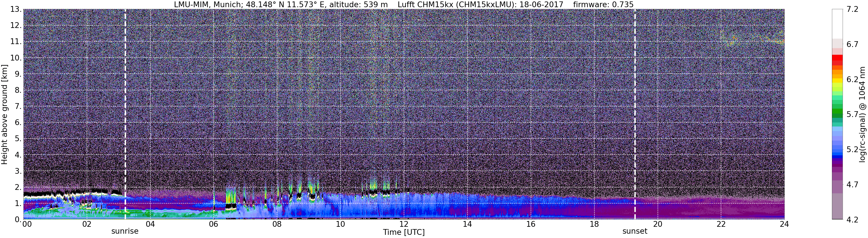Click the height tick label '11.'
868x238 pixels.
pyautogui.click(x=16, y=42)
